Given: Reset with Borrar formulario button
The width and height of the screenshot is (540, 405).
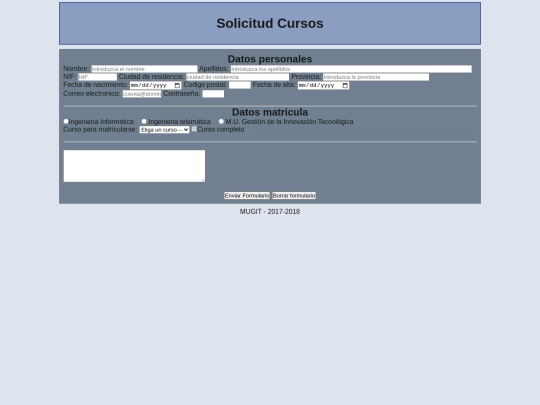Looking at the screenshot, I should tap(294, 196).
